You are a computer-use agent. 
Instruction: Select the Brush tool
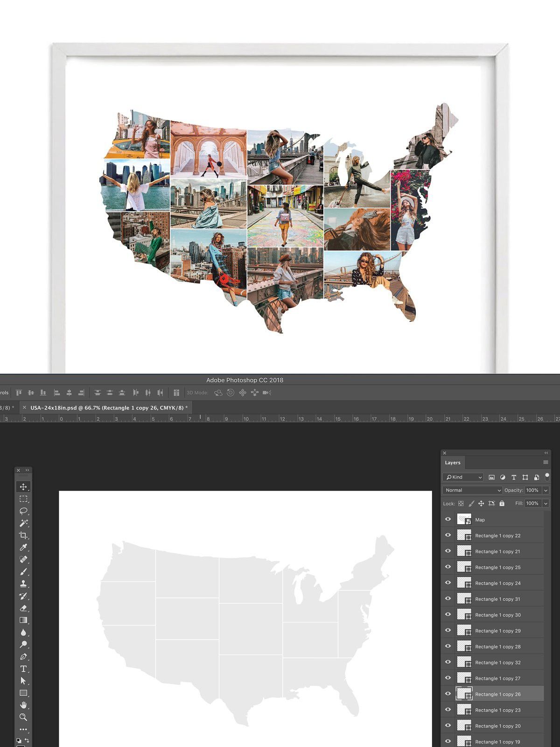(23, 571)
